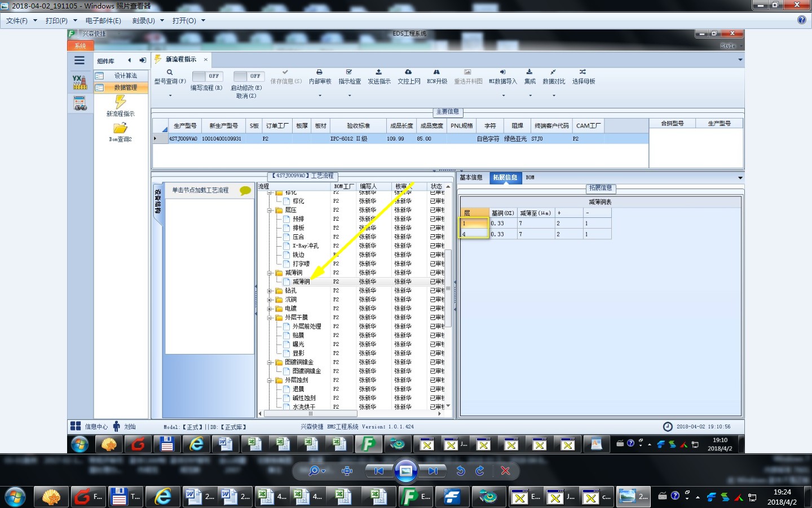Select the 外层前处理 tree item
This screenshot has width=812, height=508.
coord(307,326)
